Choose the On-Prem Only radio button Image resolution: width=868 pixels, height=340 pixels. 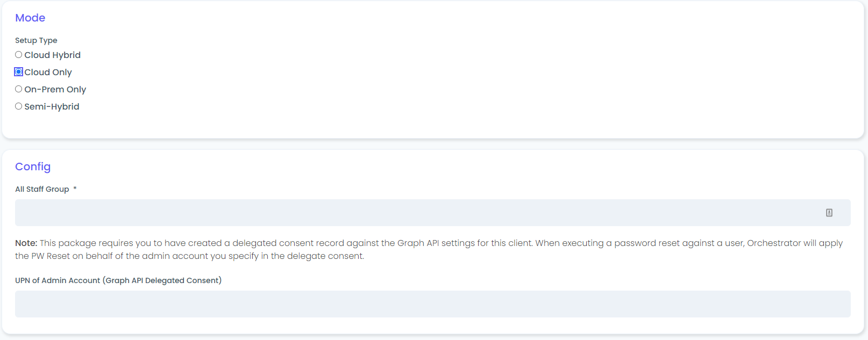tap(19, 89)
